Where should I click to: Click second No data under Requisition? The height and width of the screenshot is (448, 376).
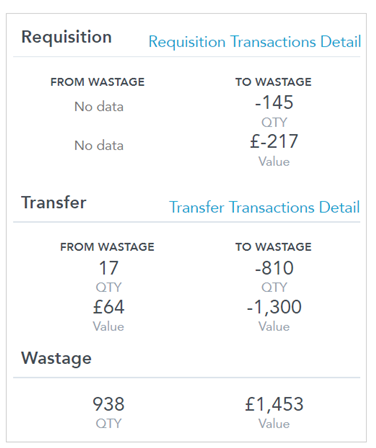click(x=99, y=146)
